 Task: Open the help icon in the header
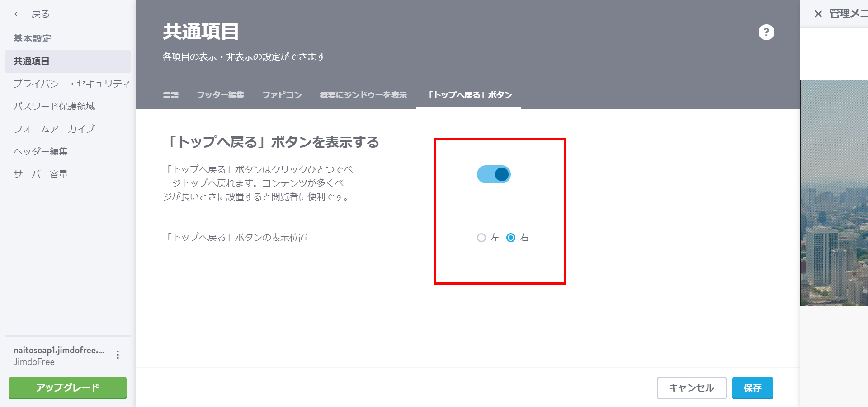pos(766,32)
